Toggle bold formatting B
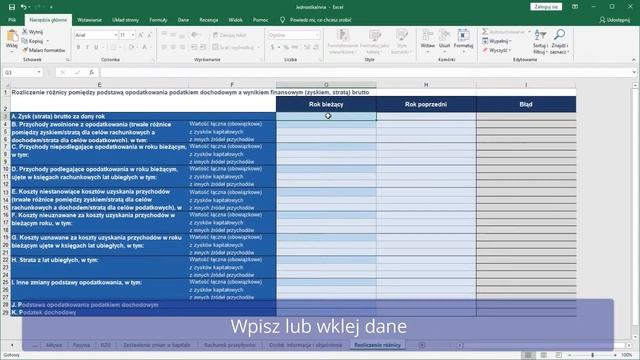This screenshot has height=360, width=640. (78, 47)
